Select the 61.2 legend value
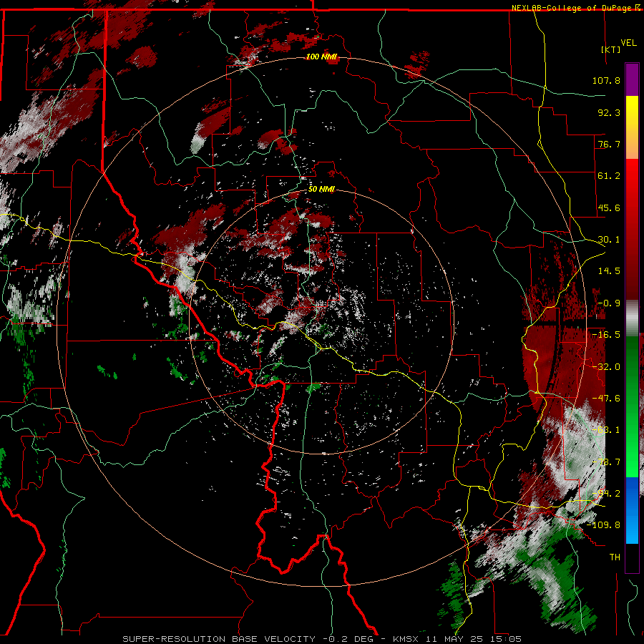Viewport: 644px width, 644px height. pos(609,176)
